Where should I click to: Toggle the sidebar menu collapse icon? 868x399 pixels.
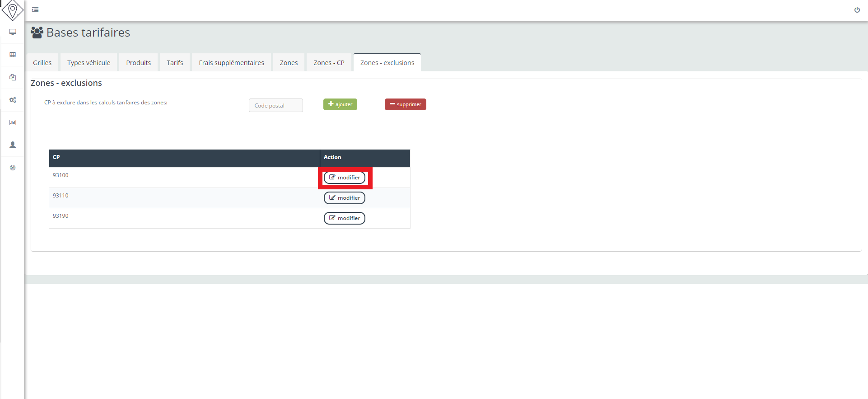point(35,10)
